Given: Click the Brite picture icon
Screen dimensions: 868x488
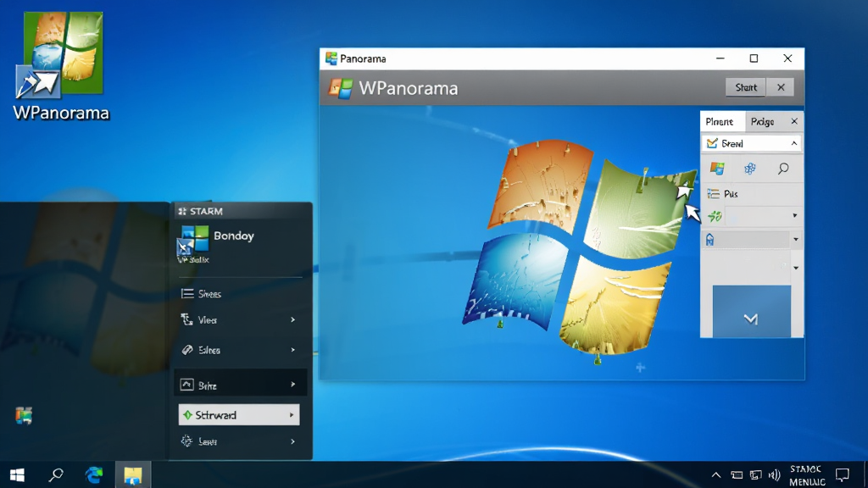Looking at the screenshot, I should (187, 385).
